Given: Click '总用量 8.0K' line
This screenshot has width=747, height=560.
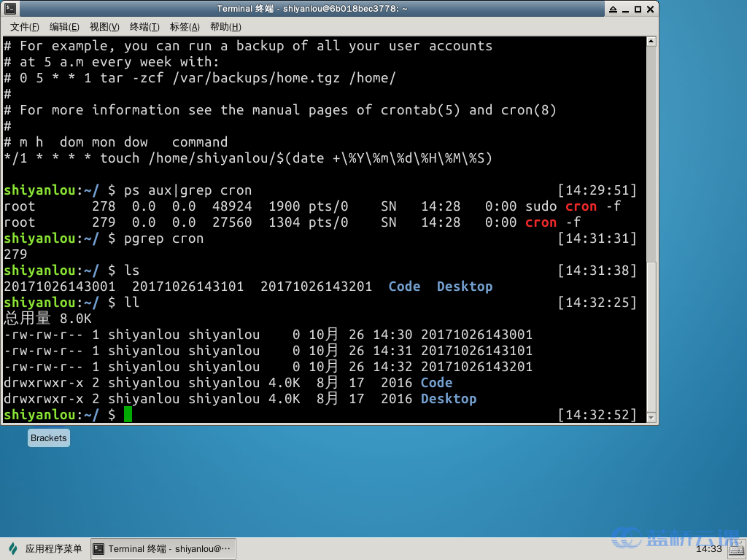Looking at the screenshot, I should [x=47, y=319].
